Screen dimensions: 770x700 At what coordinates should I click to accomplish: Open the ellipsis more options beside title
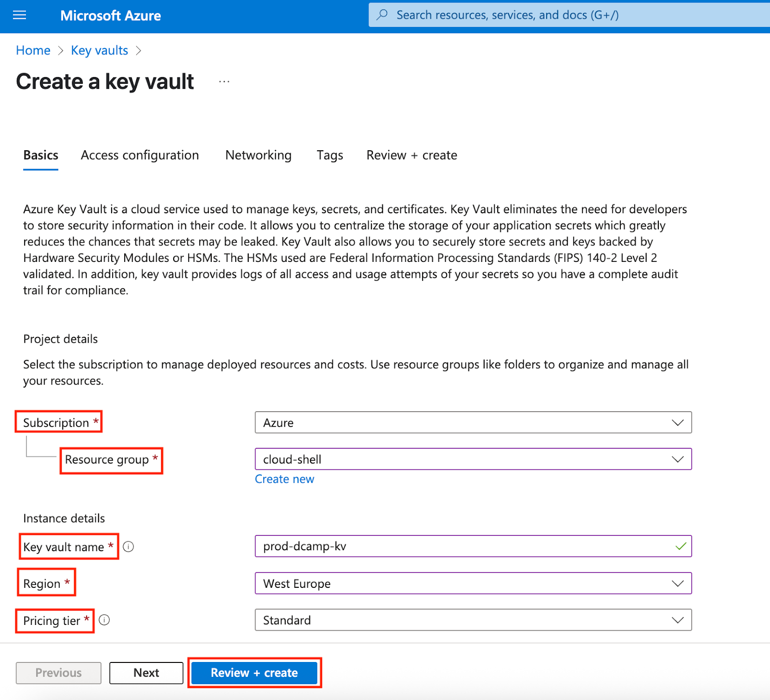224,82
